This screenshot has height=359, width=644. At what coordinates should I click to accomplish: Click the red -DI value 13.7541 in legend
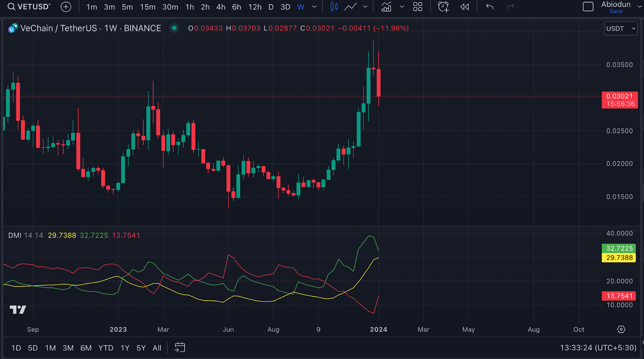point(126,236)
